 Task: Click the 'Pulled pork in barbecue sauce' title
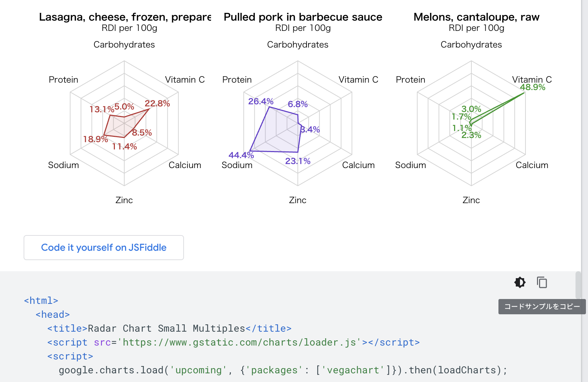(x=303, y=17)
